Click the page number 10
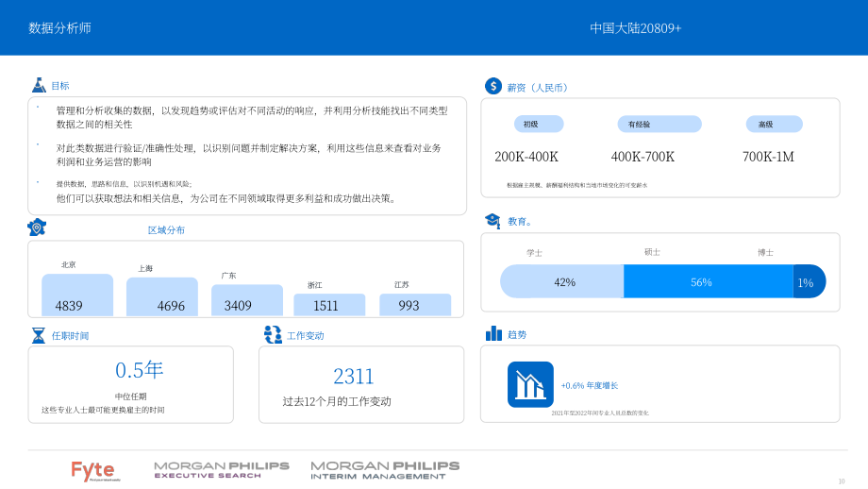The image size is (868, 489). [x=842, y=481]
